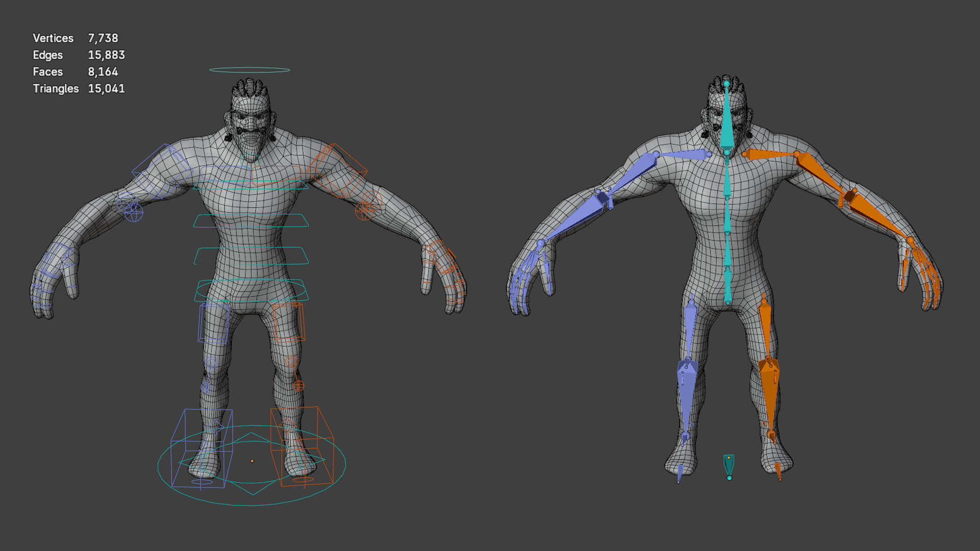Select the purple forearm bone
The width and height of the screenshot is (980, 551).
tap(575, 218)
